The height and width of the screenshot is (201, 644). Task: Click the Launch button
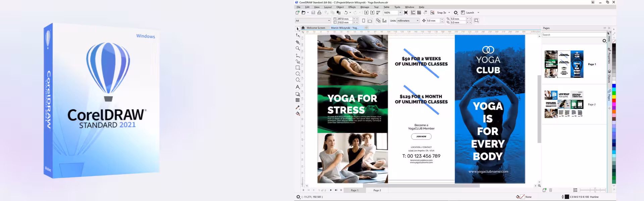tap(468, 13)
